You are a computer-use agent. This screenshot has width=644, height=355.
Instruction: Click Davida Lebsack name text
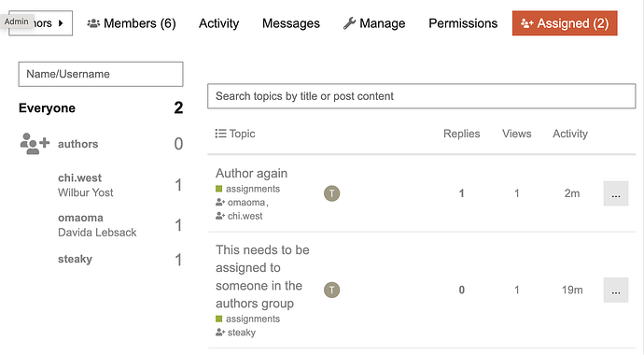pyautogui.click(x=97, y=232)
